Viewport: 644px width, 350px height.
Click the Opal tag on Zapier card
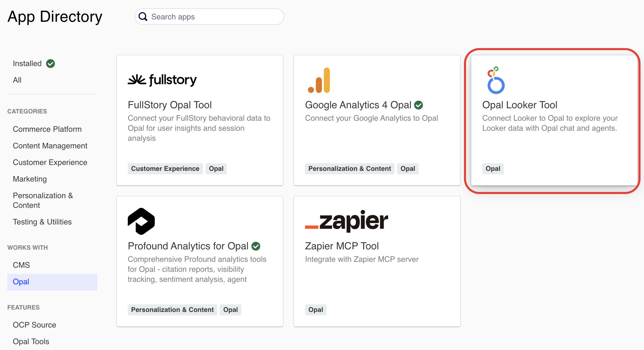click(315, 310)
